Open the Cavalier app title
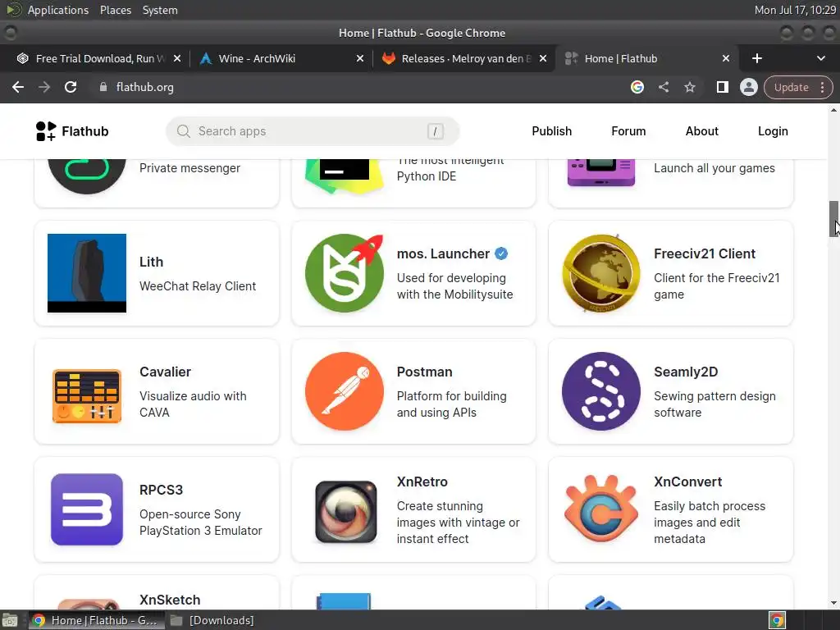Image resolution: width=840 pixels, height=630 pixels. tap(165, 372)
